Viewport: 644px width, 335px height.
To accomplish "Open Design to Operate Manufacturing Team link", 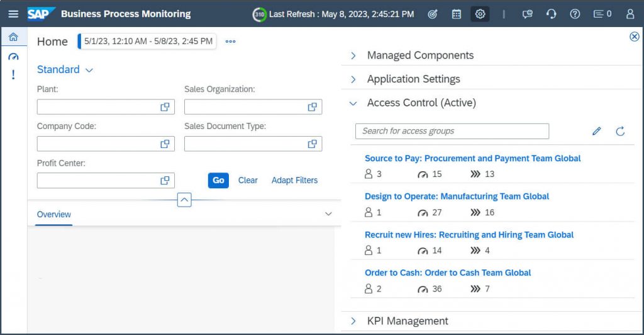I will pyautogui.click(x=457, y=196).
